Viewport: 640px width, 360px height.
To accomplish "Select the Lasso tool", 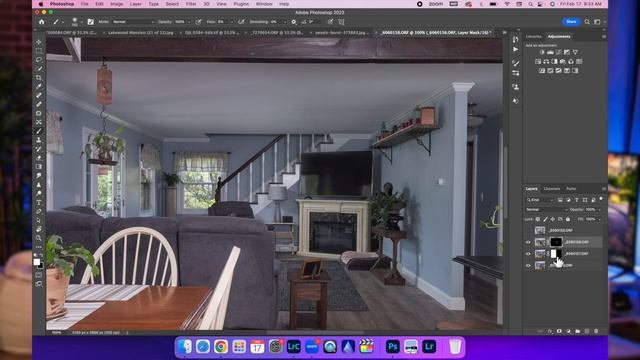I will (x=39, y=60).
